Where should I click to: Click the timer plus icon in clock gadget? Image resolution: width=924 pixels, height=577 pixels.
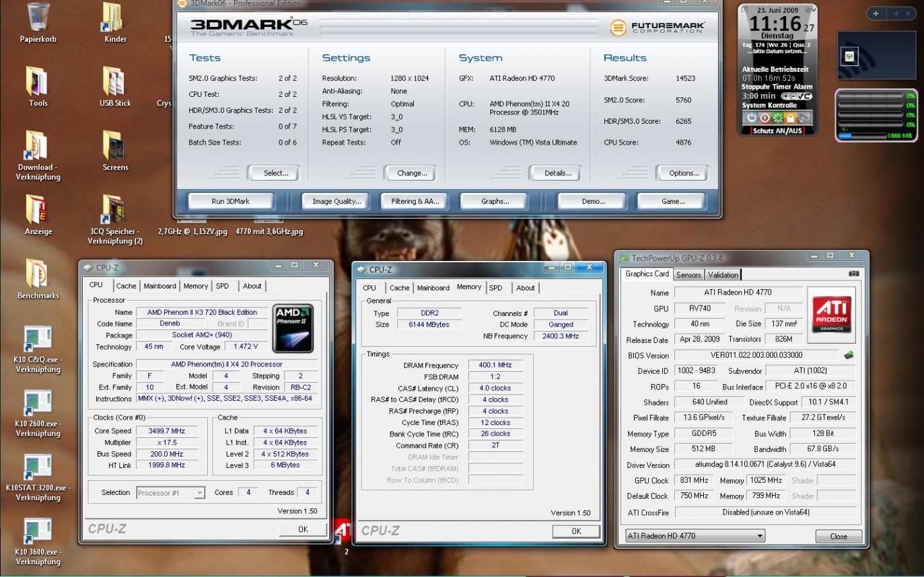tap(785, 96)
